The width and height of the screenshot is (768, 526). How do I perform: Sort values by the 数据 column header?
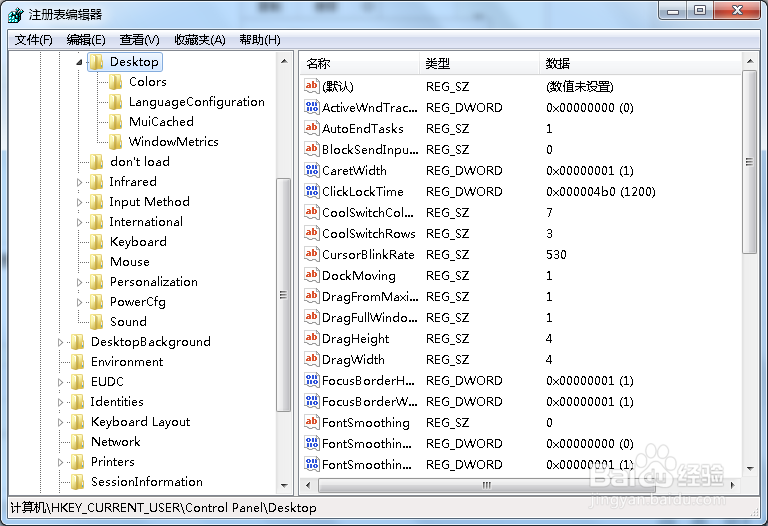(x=640, y=64)
